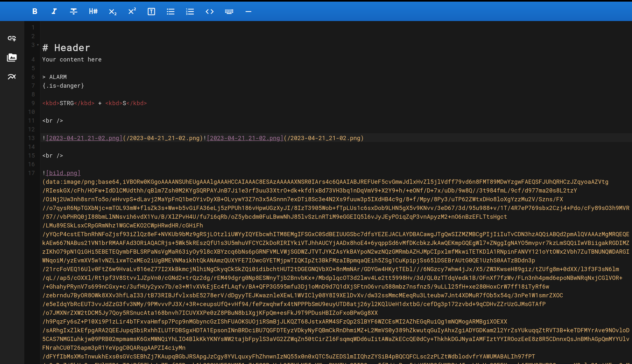Click line number 13 in gutter
Image resolution: width=632 pixels, height=364 pixels.
coord(31,138)
